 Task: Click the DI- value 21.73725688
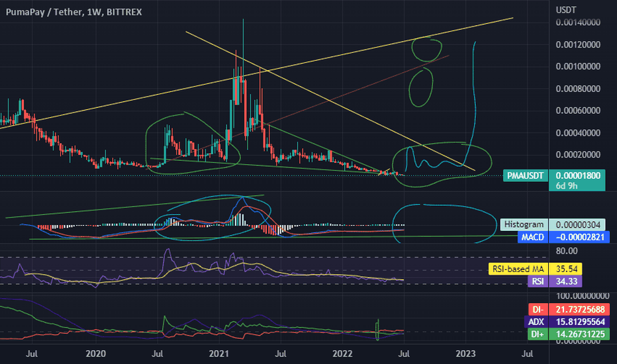[x=579, y=309]
